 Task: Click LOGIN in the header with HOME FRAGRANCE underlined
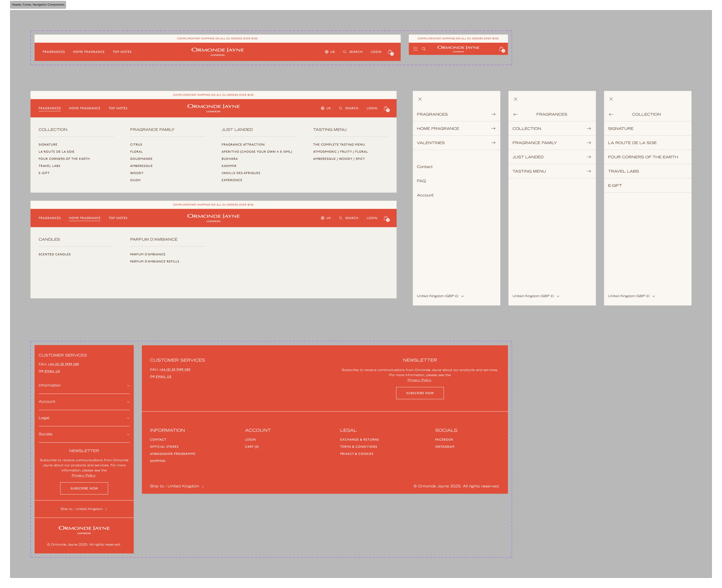pos(372,218)
